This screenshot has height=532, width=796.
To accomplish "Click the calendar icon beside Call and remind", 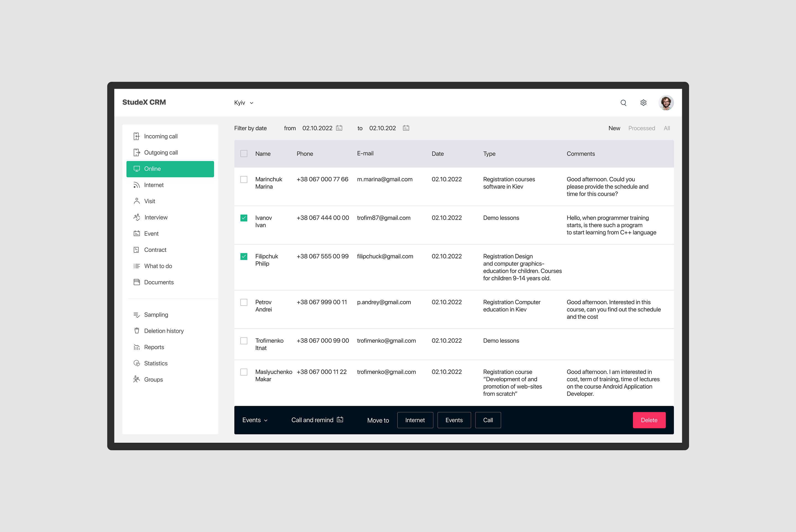I will tap(340, 420).
